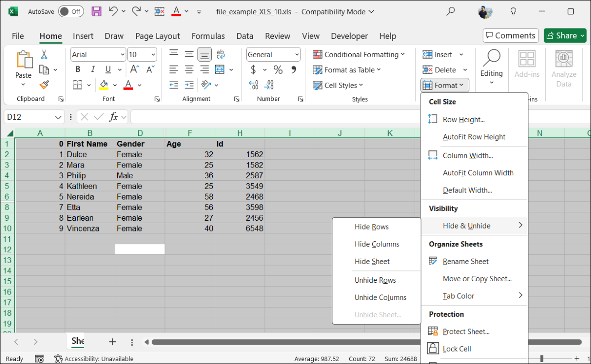Click the Save floppy disk icon
591x364 pixels.
(x=97, y=11)
